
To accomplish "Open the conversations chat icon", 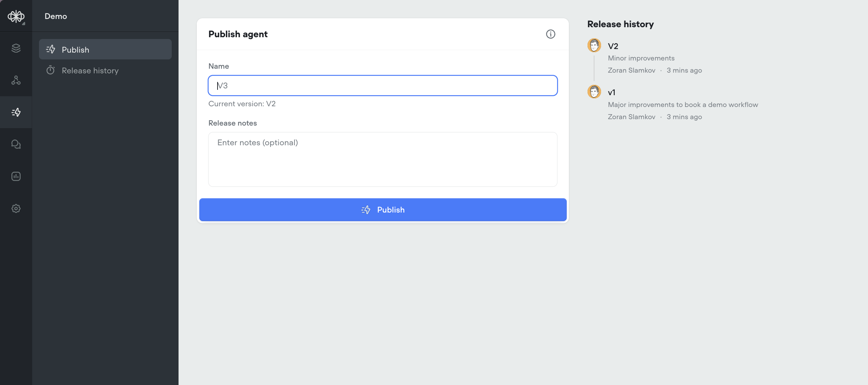I will point(16,144).
